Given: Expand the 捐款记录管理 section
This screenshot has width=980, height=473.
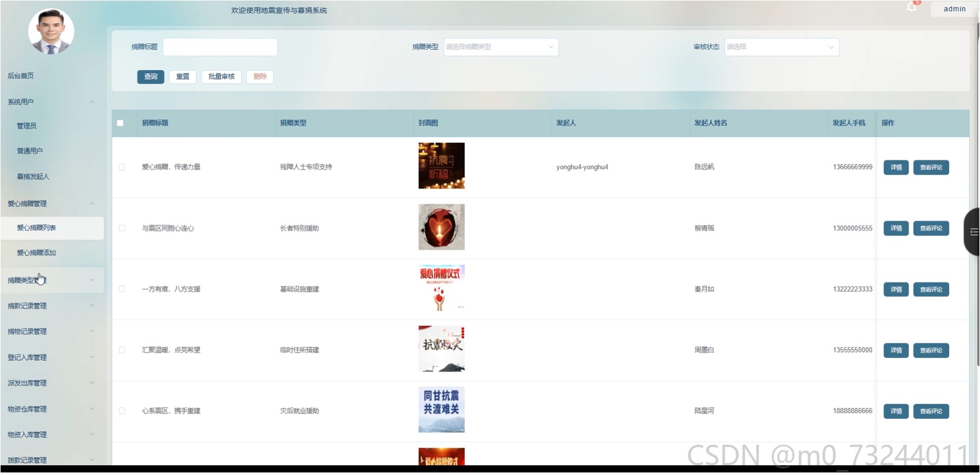Looking at the screenshot, I should 52,306.
